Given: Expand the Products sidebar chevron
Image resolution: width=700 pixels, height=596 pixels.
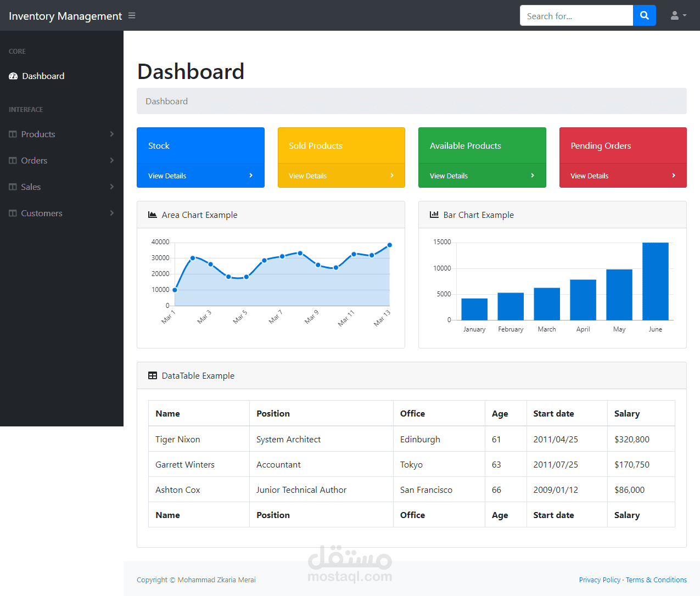Looking at the screenshot, I should click(x=112, y=134).
